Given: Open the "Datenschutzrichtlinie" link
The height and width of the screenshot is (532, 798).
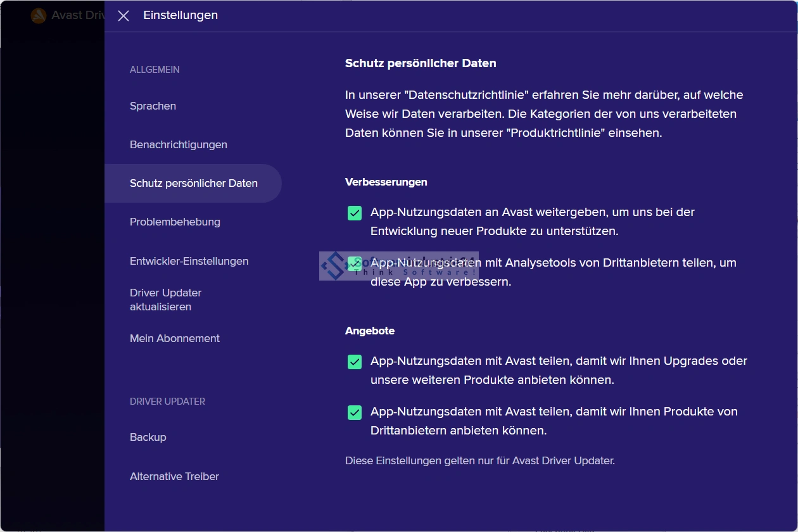Looking at the screenshot, I should click(x=467, y=95).
